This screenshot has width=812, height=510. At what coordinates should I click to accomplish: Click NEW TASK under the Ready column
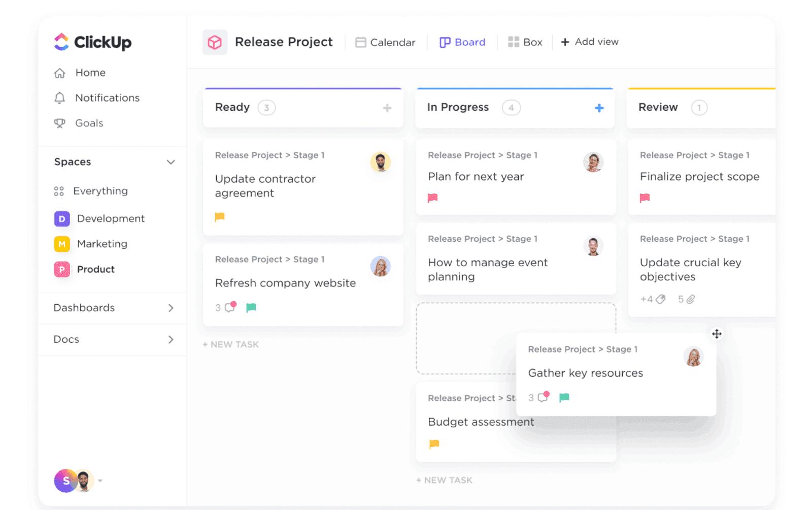pos(231,344)
